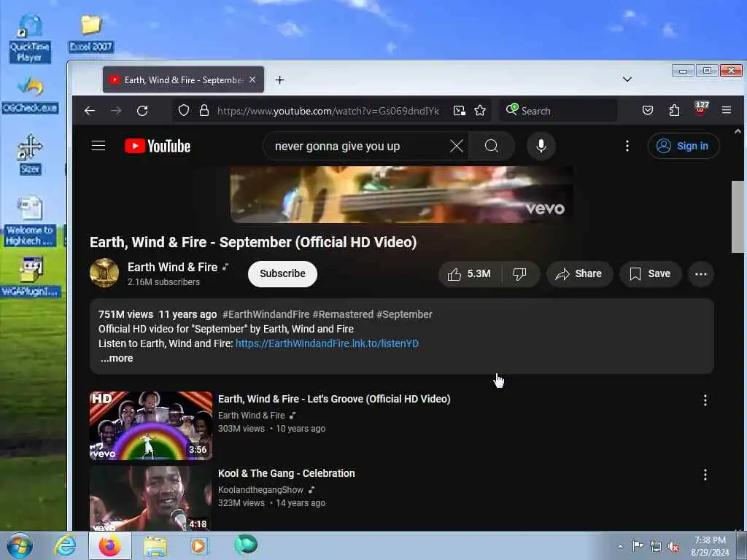Click the picture-in-picture icon in address bar

460,111
